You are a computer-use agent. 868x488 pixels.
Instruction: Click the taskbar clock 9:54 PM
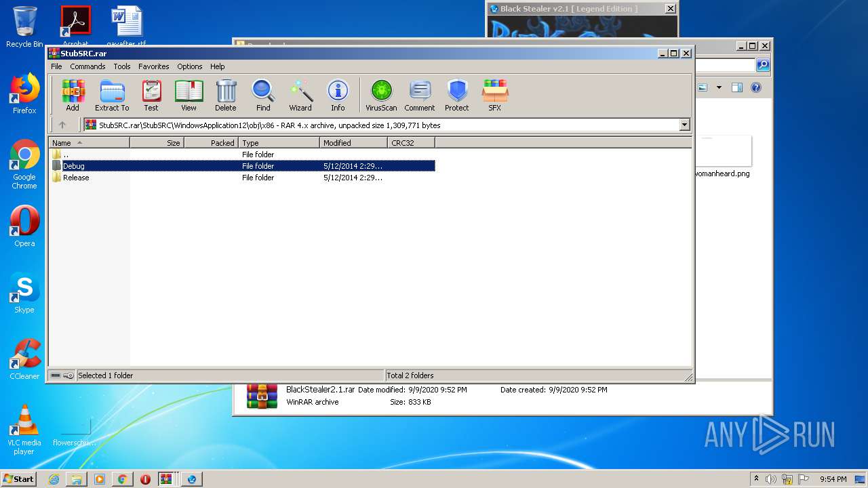coord(833,479)
